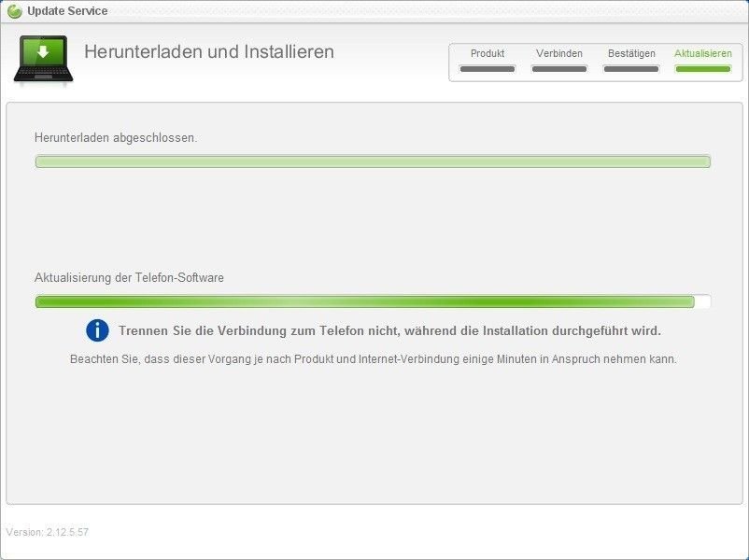Click the 'Herunterladen und Installieren' heading
749x560 pixels.
(x=209, y=51)
